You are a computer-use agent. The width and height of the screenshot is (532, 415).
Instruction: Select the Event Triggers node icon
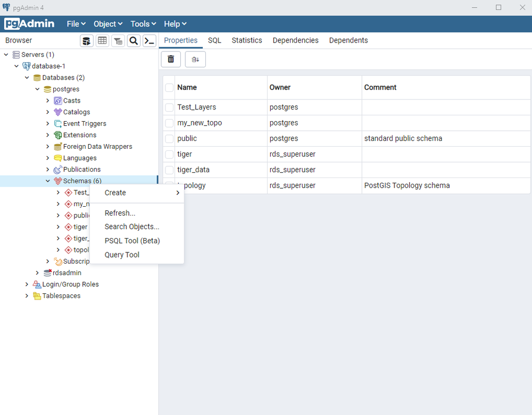58,124
